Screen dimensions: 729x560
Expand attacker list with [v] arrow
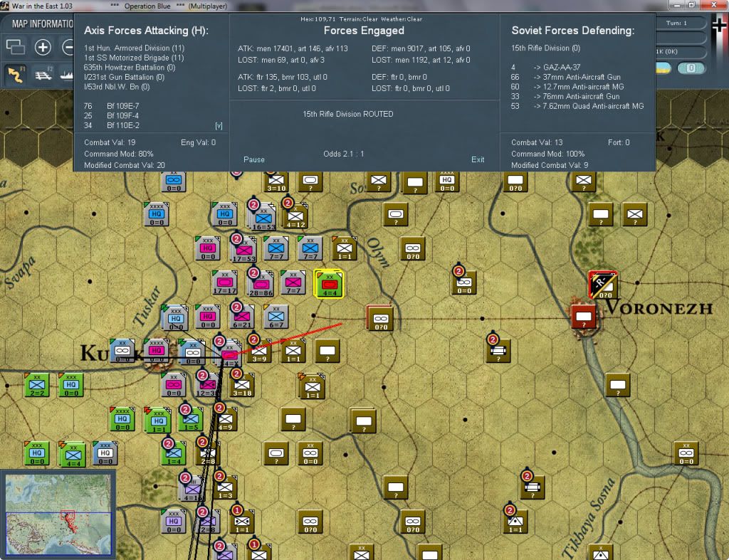(x=219, y=125)
